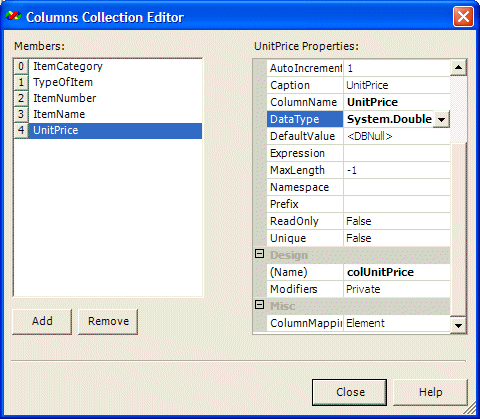Collapse the Design category
The image size is (480, 419).
point(259,254)
